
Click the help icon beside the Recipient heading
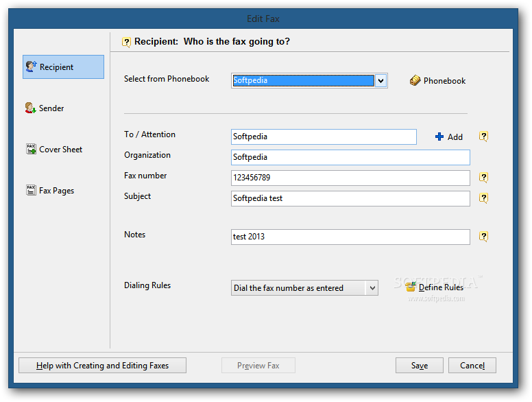point(126,42)
